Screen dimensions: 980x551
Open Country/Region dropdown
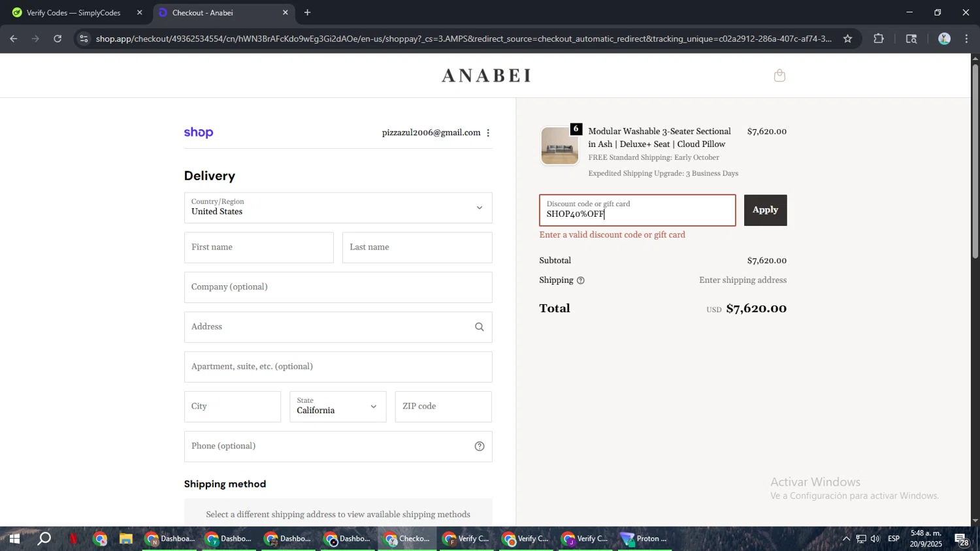point(338,208)
